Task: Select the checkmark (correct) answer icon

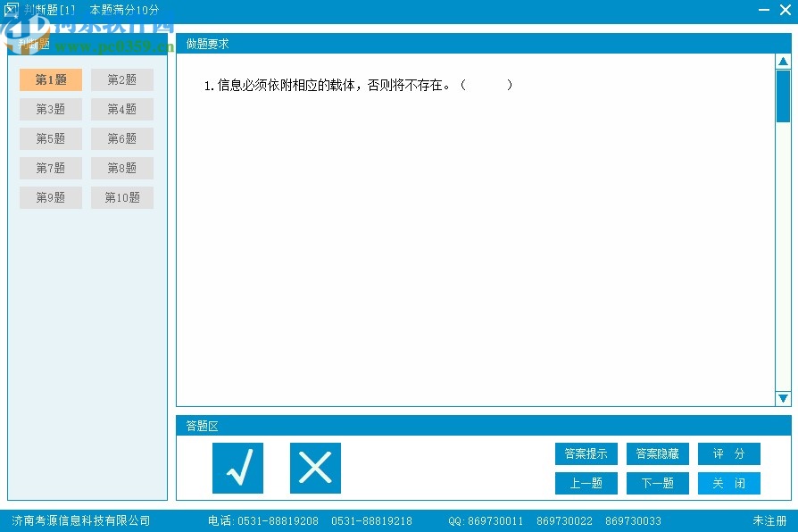Action: tap(237, 467)
